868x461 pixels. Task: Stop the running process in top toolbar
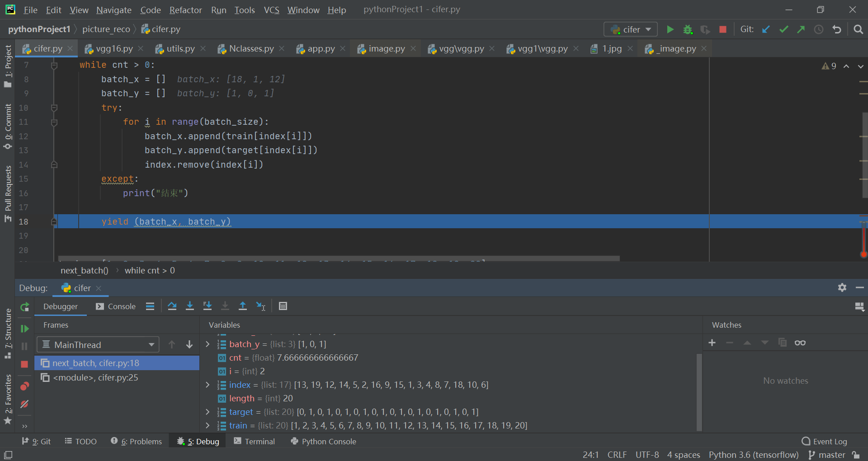click(x=723, y=29)
